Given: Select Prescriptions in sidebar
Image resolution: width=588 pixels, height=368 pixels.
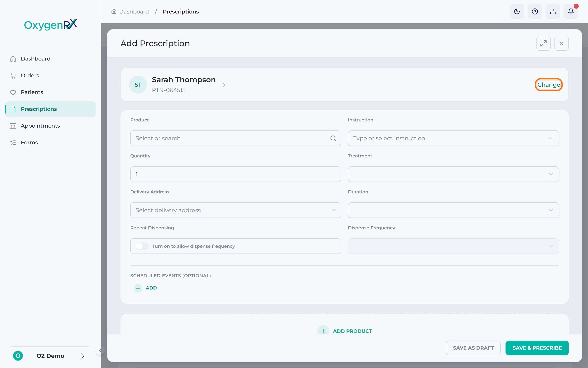Looking at the screenshot, I should point(51,109).
